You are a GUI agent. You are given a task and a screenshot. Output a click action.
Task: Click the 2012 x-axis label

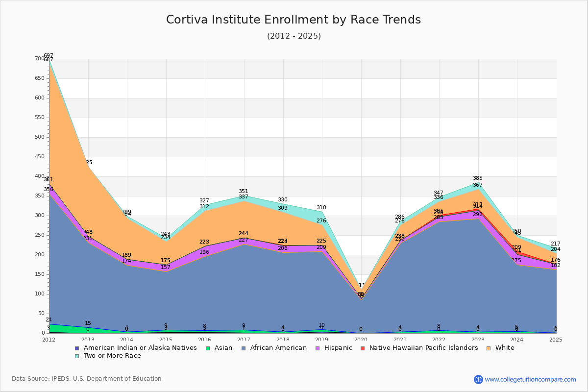coord(49,340)
